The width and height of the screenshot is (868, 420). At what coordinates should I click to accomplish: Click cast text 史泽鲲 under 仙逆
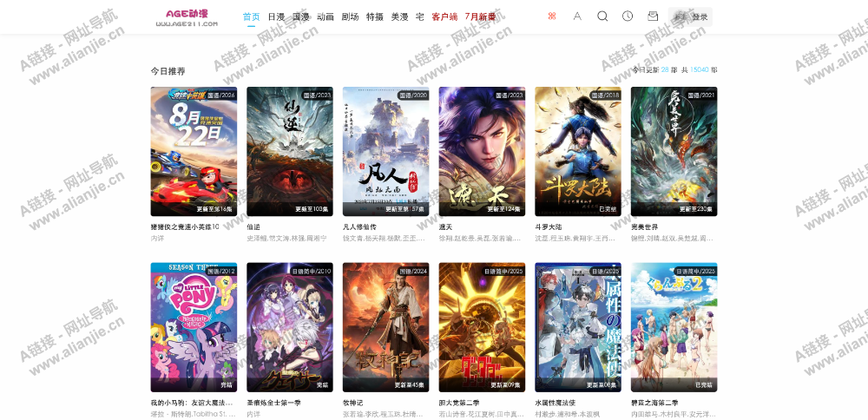[x=256, y=239]
